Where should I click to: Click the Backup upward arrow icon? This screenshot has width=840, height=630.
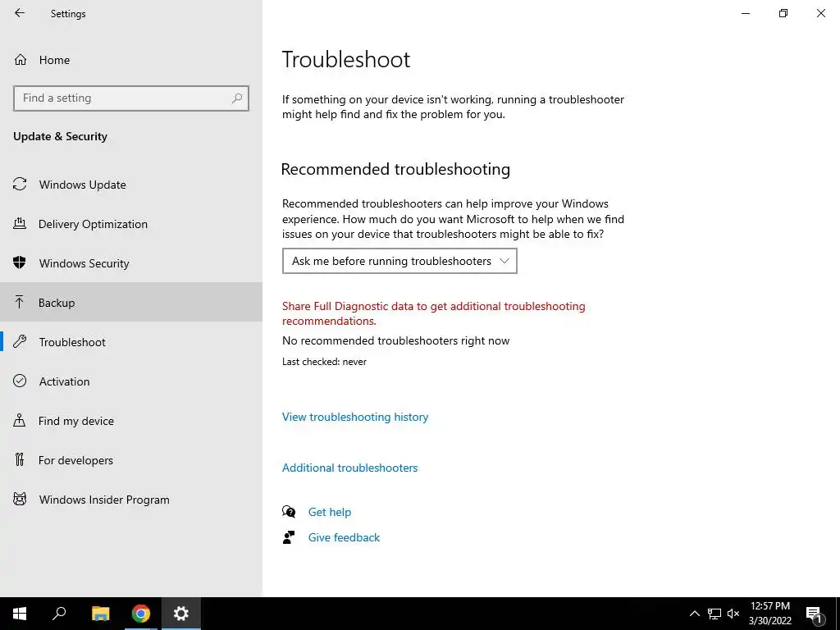tap(20, 302)
